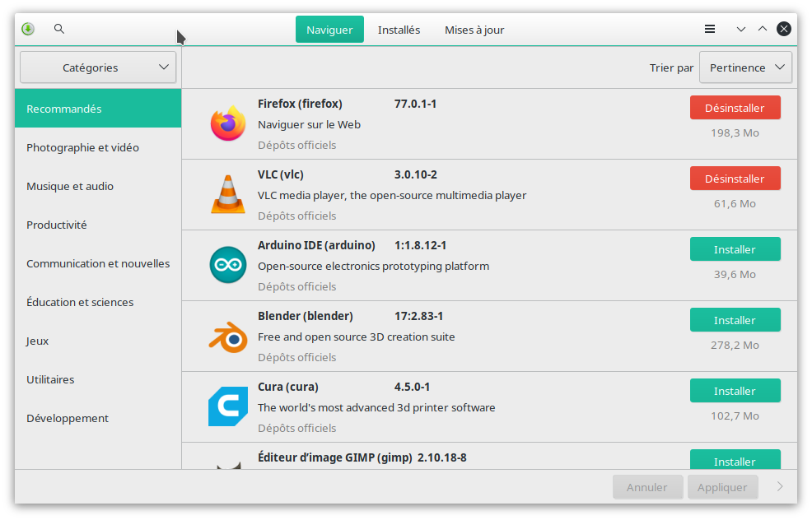Image resolution: width=812 pixels, height=520 pixels.
Task: Click the Cura app icon
Action: (x=228, y=406)
